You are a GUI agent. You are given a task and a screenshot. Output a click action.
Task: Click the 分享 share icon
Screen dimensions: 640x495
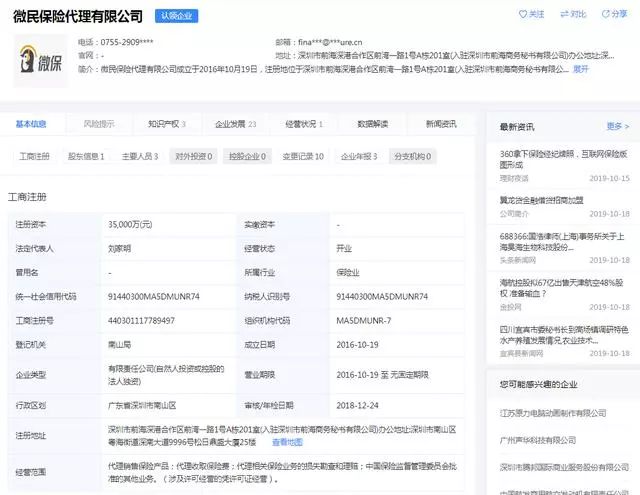[x=606, y=14]
